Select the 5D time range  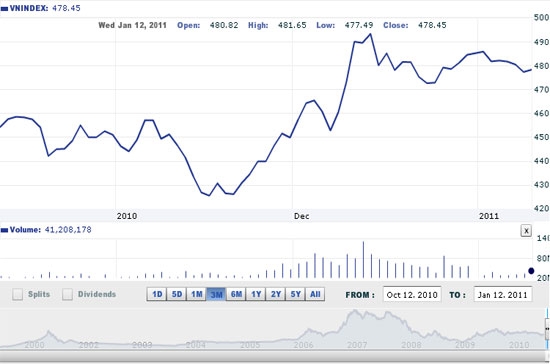pos(177,294)
